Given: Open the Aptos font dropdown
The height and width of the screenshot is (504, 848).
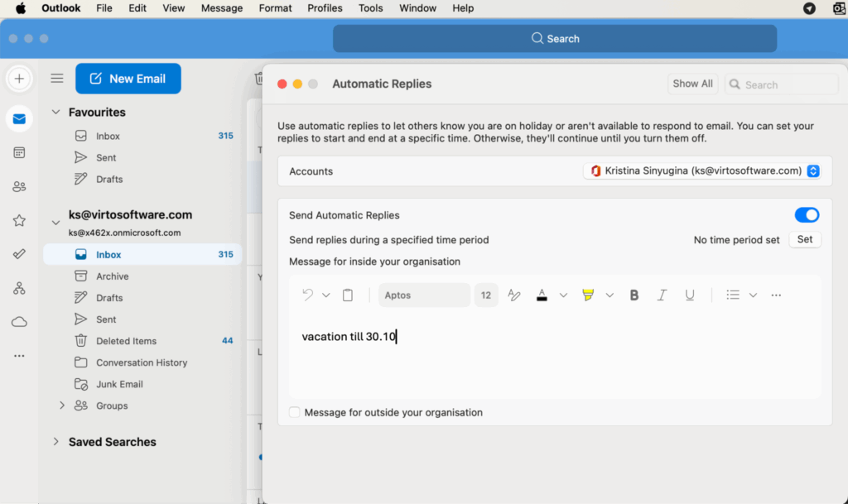Looking at the screenshot, I should click(x=424, y=295).
